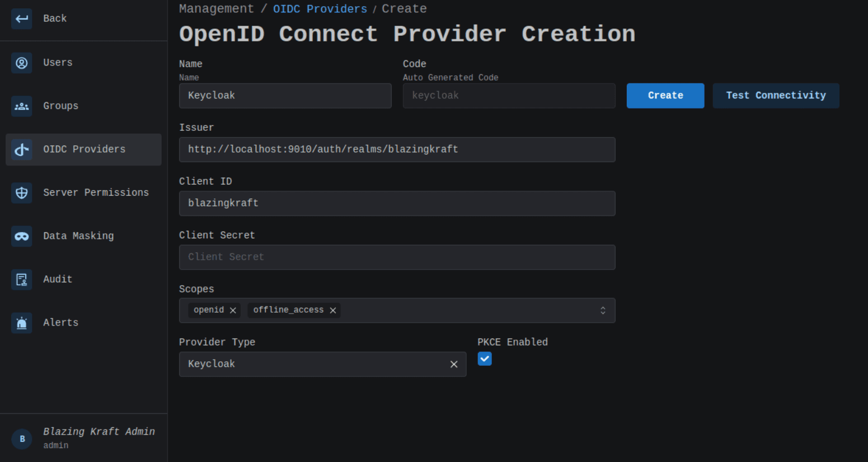Image resolution: width=868 pixels, height=462 pixels.
Task: Navigate to Data Masking
Action: [x=84, y=236]
